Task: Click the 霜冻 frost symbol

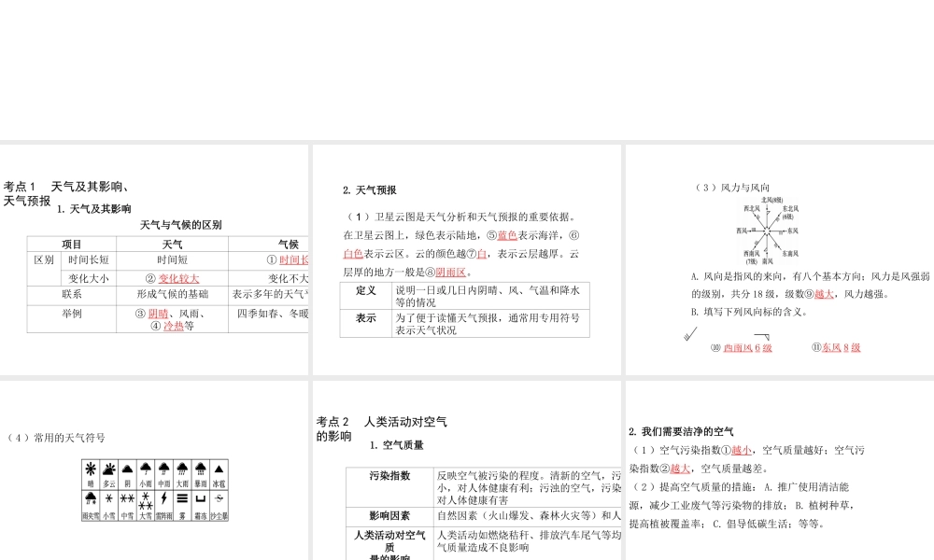Action: 201,498
